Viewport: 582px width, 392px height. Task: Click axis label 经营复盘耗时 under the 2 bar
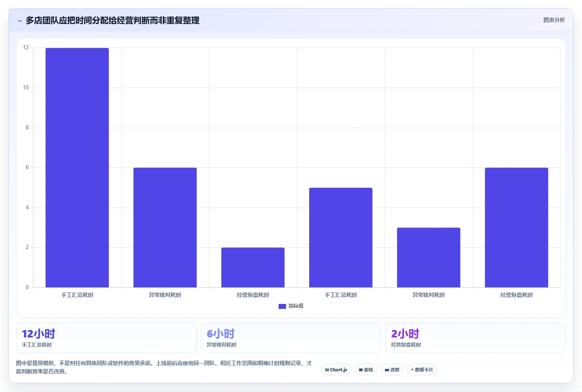coord(253,295)
